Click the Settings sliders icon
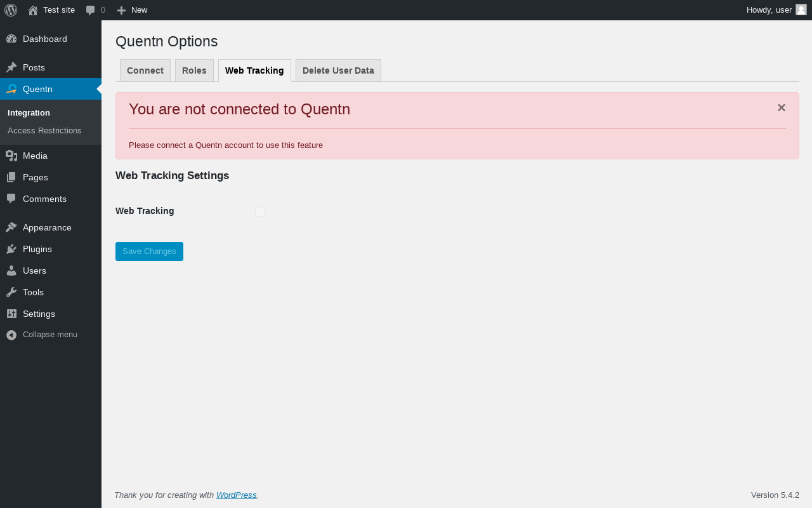Viewport: 812px width, 508px height. click(x=11, y=314)
